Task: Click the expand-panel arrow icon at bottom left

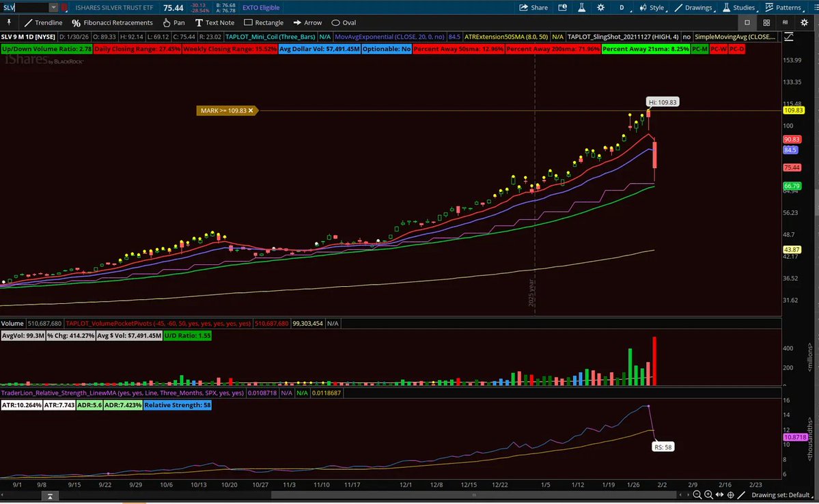Action: [x=50, y=496]
